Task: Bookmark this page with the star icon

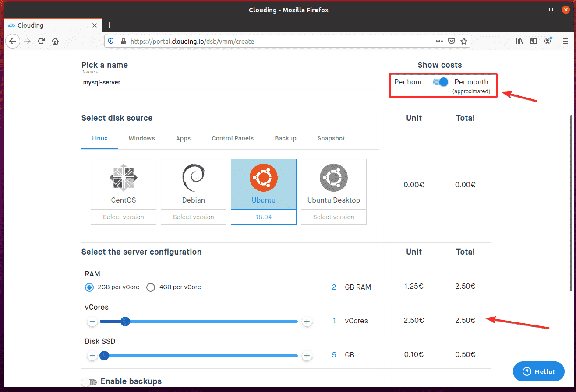Action: click(x=464, y=42)
